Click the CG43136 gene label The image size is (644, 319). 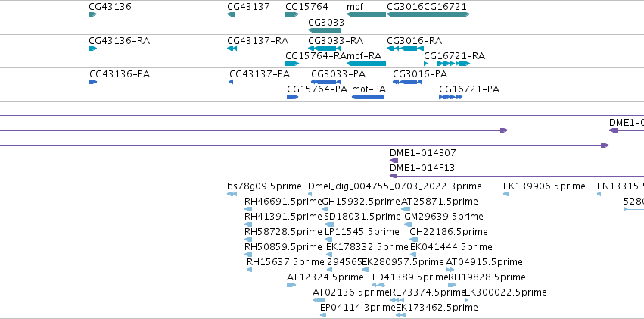point(110,7)
